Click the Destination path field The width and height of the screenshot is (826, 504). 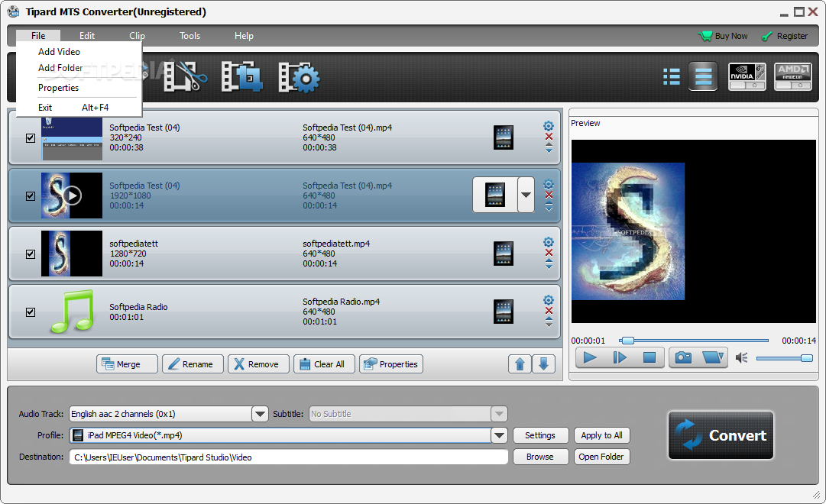288,457
